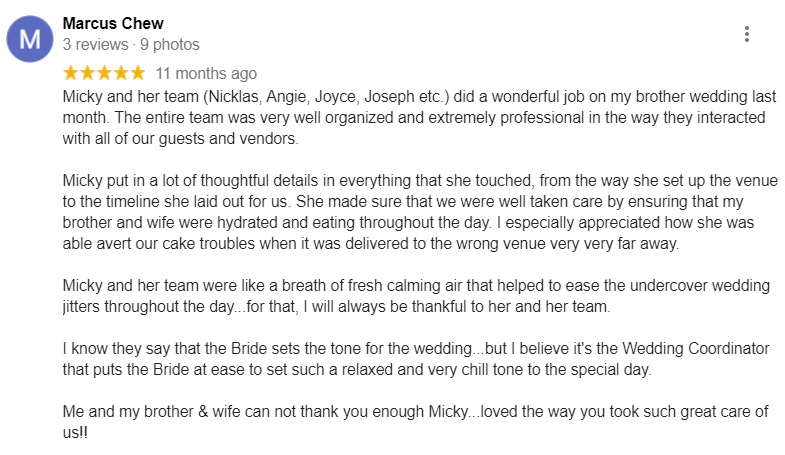Screen dimensions: 785x455
Task: Select the fifth gold rating star
Action: pyautogui.click(x=137, y=73)
